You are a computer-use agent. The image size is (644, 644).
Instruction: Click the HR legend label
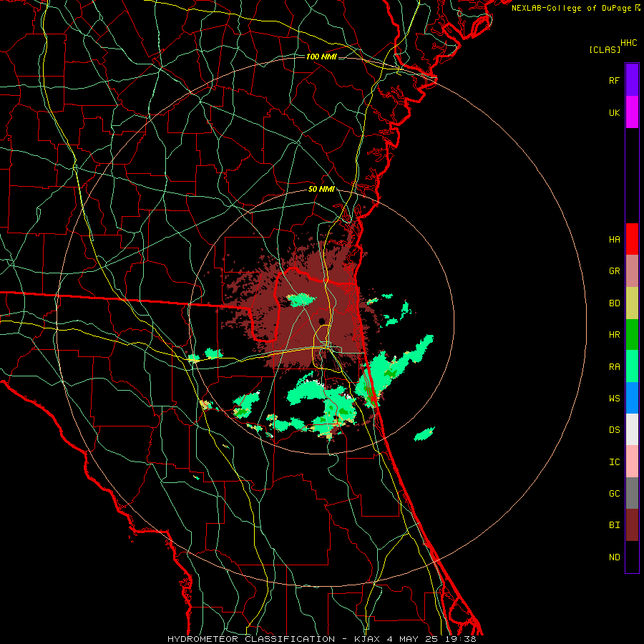point(614,335)
